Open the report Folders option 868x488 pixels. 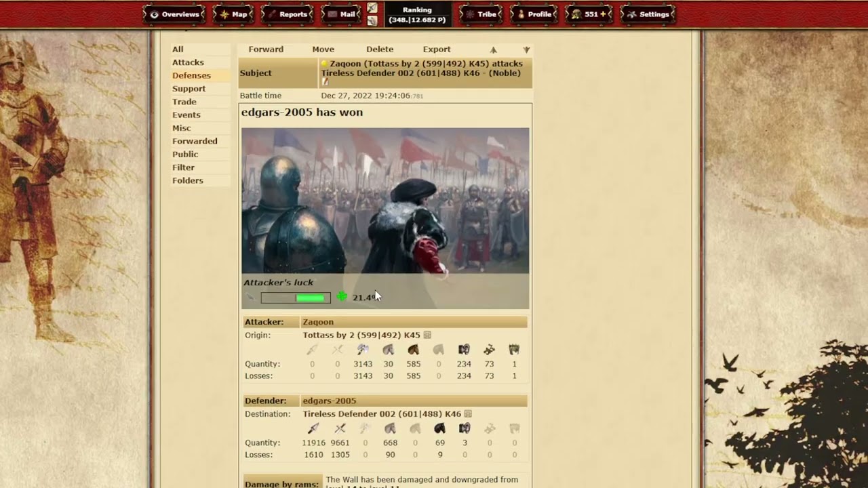(x=188, y=181)
